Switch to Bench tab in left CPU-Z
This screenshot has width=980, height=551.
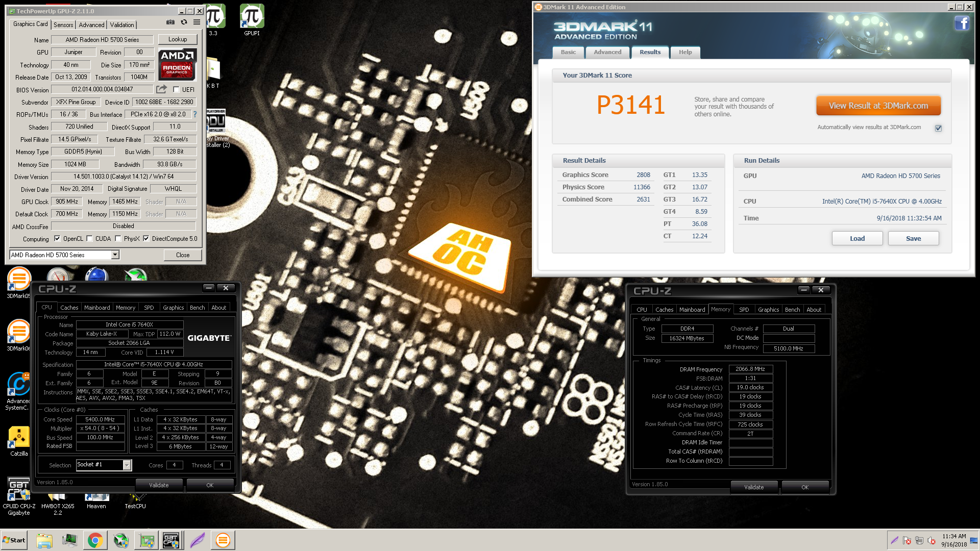tap(197, 308)
